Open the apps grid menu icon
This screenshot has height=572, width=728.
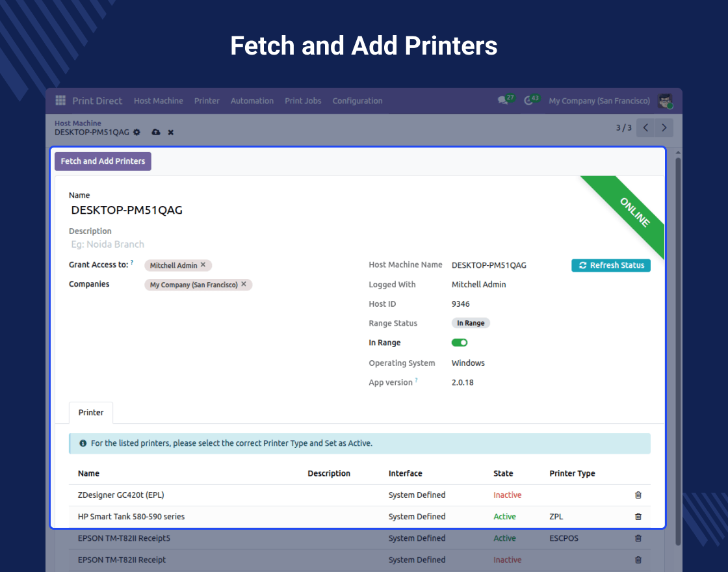[60, 101]
